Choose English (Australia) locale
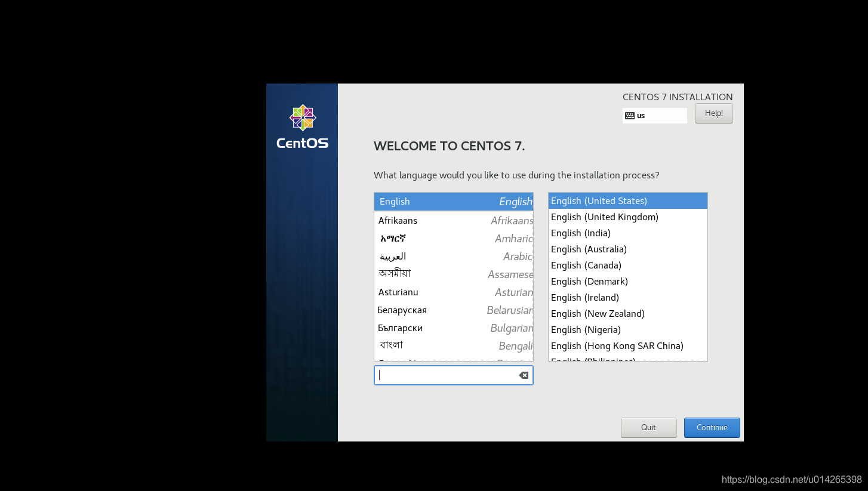Screen dimensions: 868x491 click(628, 249)
